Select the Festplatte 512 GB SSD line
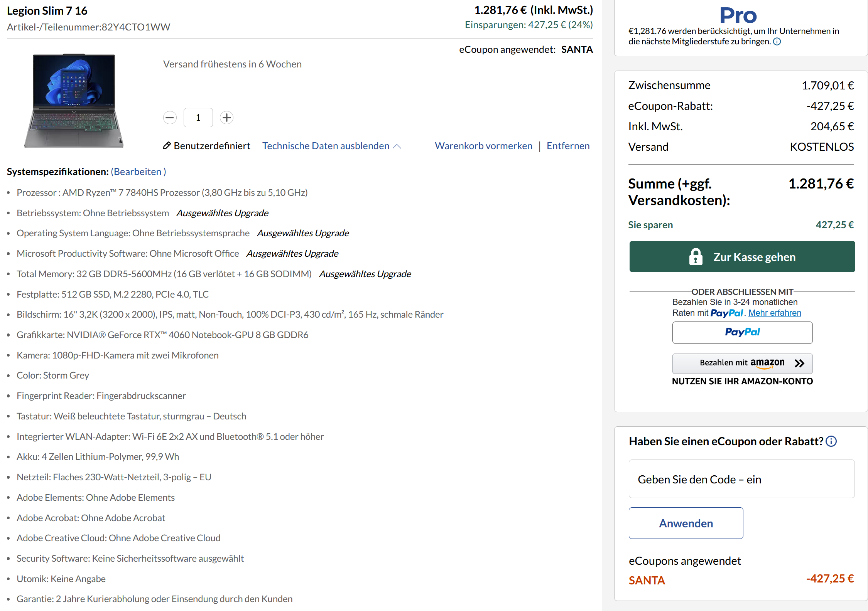Viewport: 868px width, 611px height. (x=113, y=294)
